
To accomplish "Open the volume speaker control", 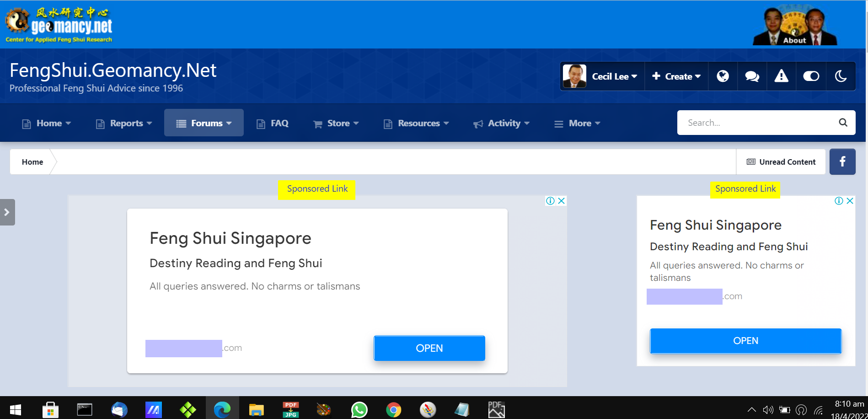I will [768, 410].
